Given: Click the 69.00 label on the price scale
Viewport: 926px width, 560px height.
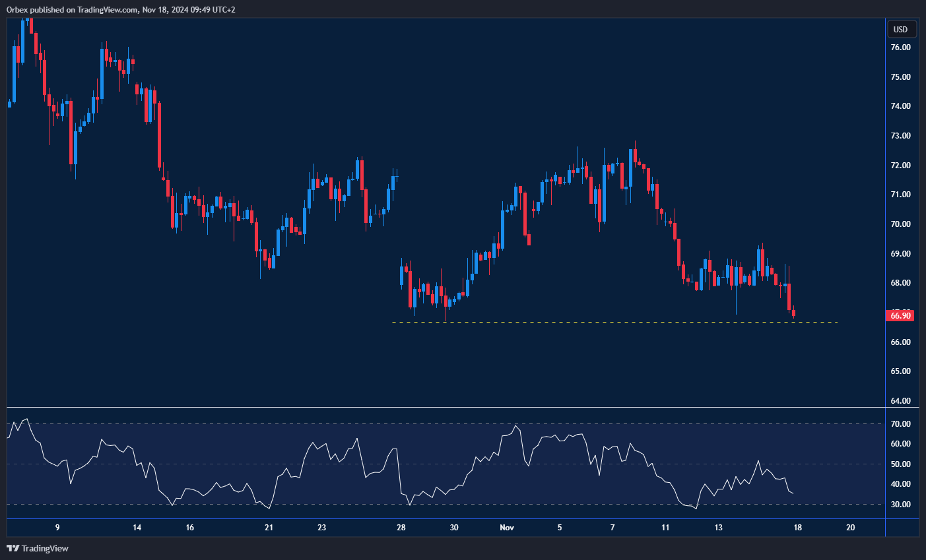Looking at the screenshot, I should pyautogui.click(x=900, y=254).
